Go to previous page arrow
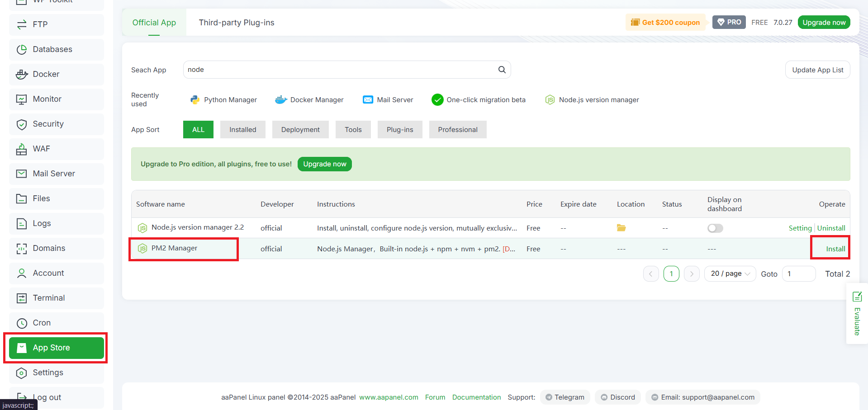 coord(651,274)
